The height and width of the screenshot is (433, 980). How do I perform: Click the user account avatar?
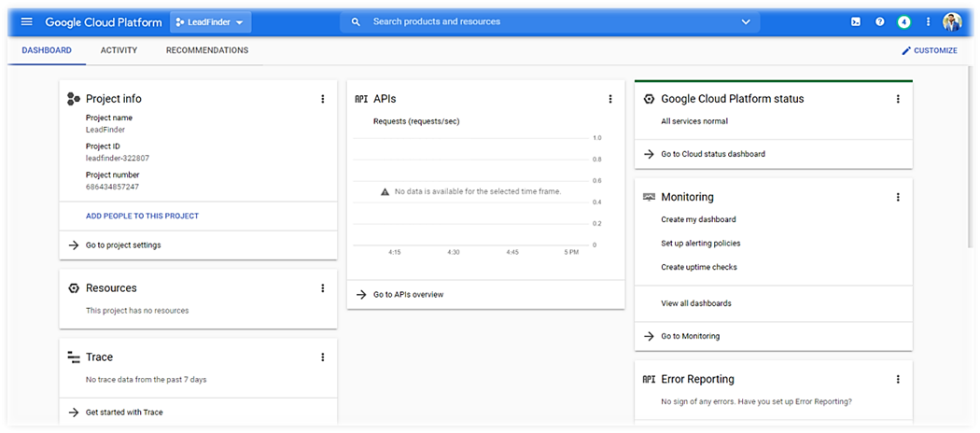point(952,21)
